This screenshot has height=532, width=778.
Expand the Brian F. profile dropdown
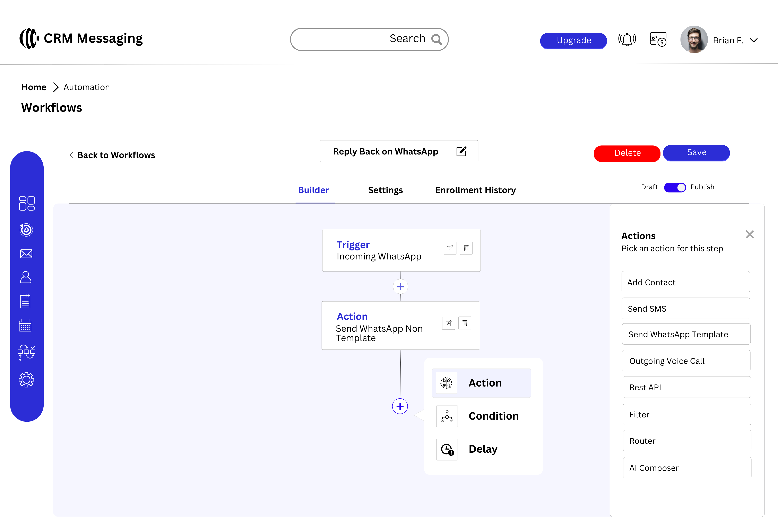(753, 41)
